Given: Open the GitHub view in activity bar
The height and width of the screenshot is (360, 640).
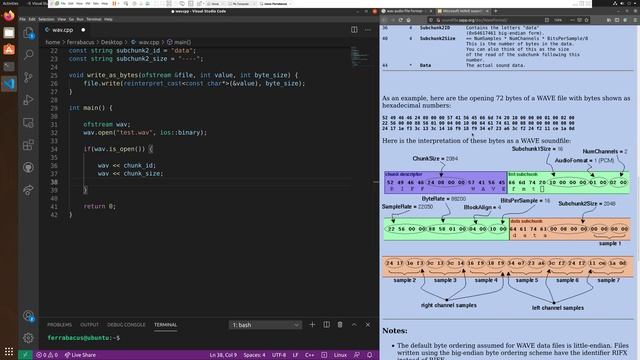Looking at the screenshot, I should [28, 167].
